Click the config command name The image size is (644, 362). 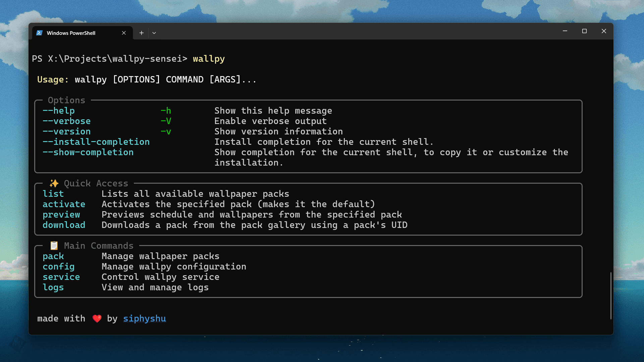(x=59, y=266)
